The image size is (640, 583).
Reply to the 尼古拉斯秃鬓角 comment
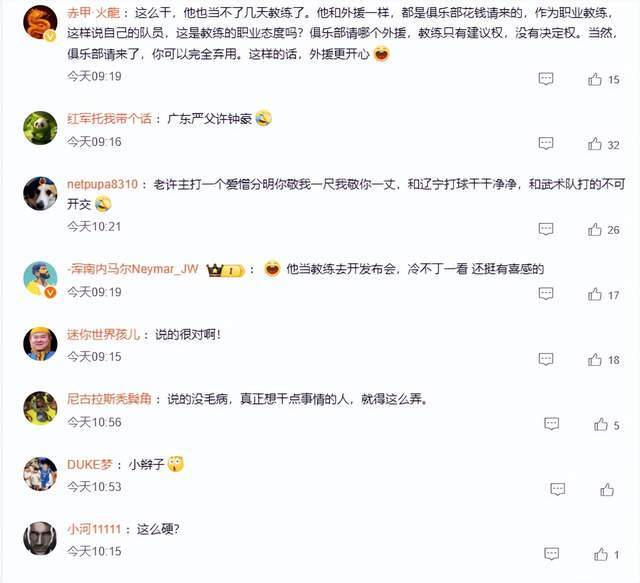[551, 424]
